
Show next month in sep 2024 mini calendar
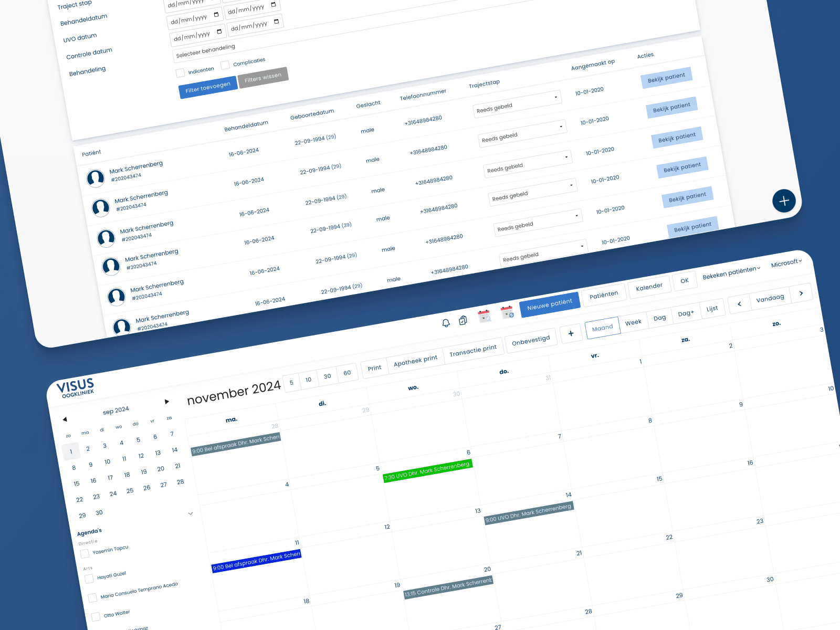[x=167, y=402]
